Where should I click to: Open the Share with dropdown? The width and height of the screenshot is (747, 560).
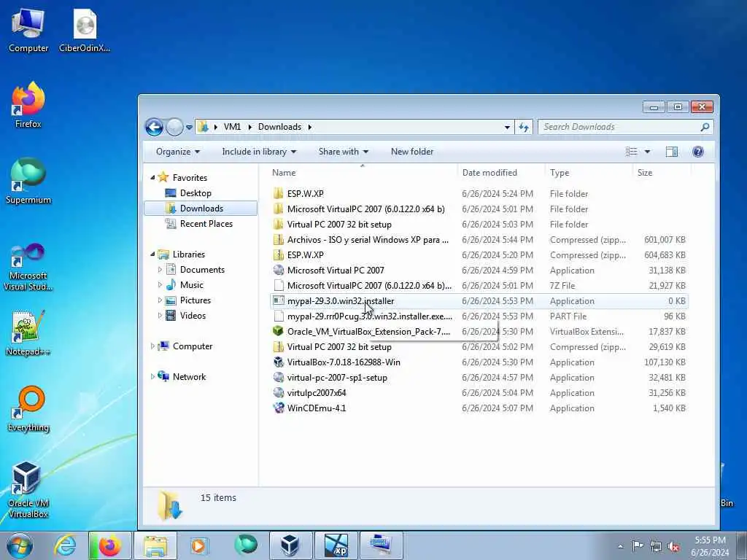click(x=344, y=152)
